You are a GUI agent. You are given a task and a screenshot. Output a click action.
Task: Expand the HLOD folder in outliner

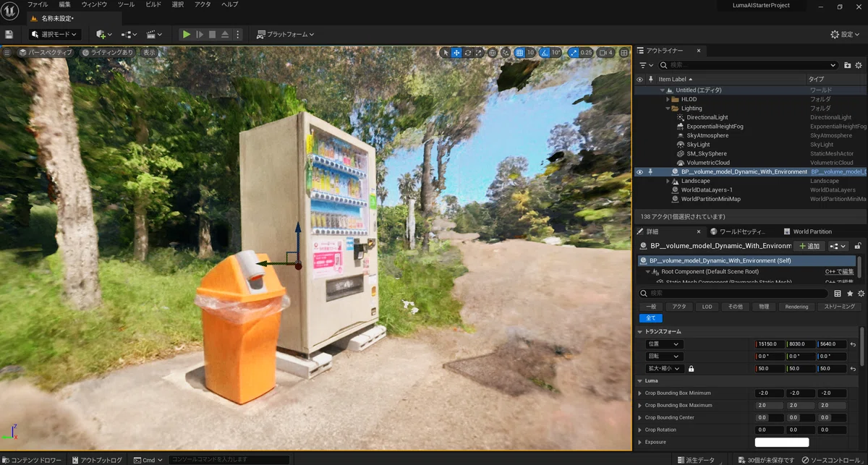(x=666, y=99)
